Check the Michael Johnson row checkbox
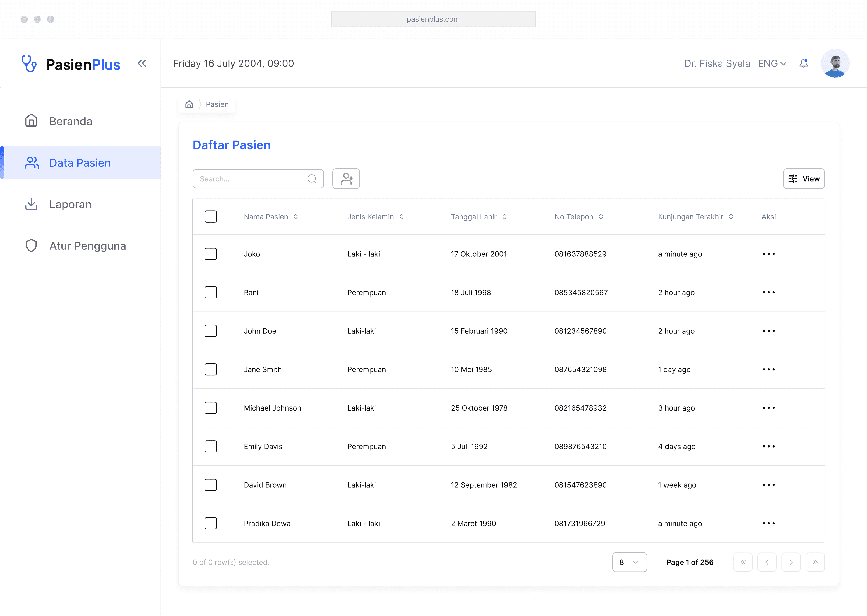The width and height of the screenshot is (867, 616). point(210,408)
